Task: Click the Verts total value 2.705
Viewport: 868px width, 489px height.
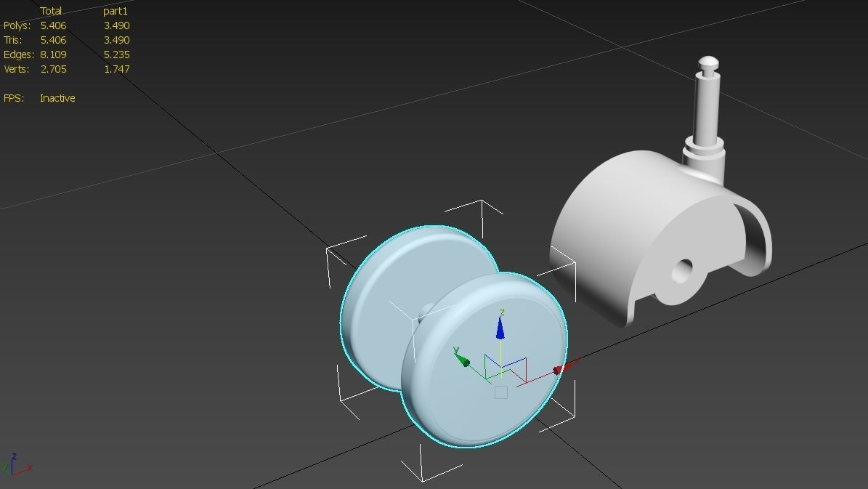Action: tap(53, 69)
